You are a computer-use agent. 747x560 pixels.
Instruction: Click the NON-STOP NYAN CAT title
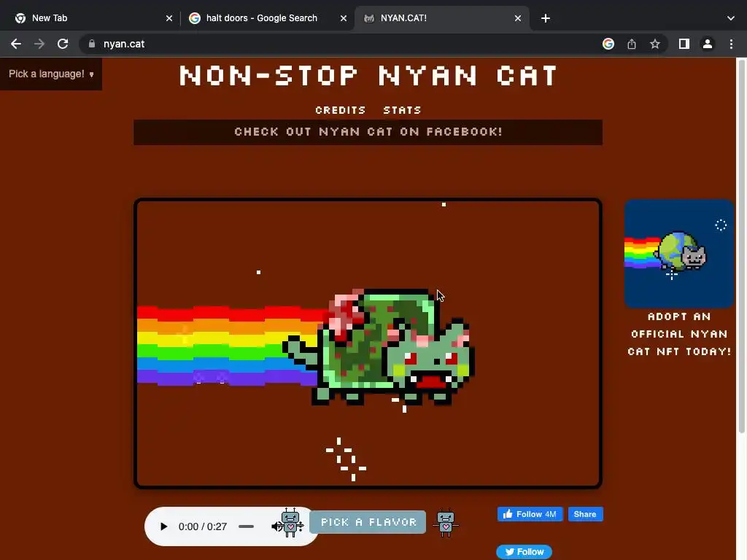click(368, 76)
